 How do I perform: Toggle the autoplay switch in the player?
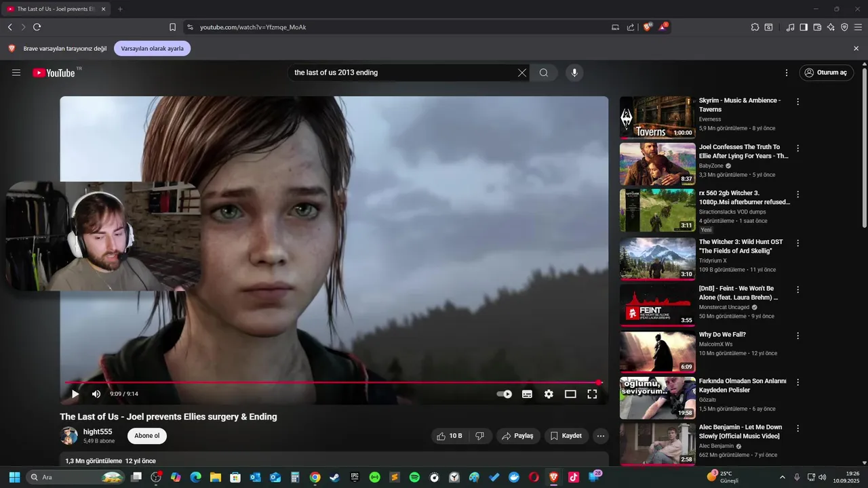[505, 394]
